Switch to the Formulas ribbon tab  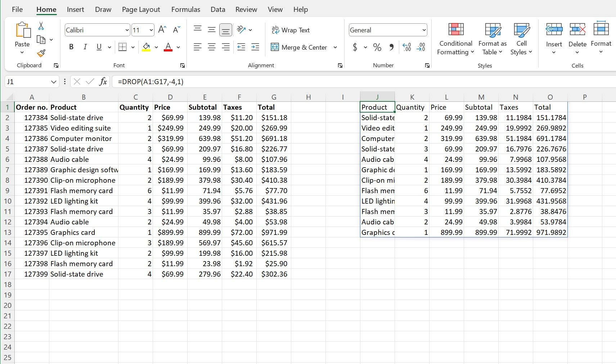coord(186,9)
